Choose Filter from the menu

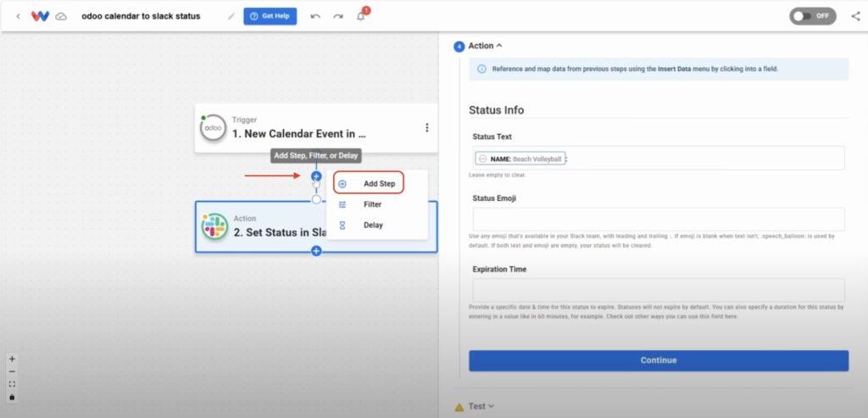click(x=373, y=204)
